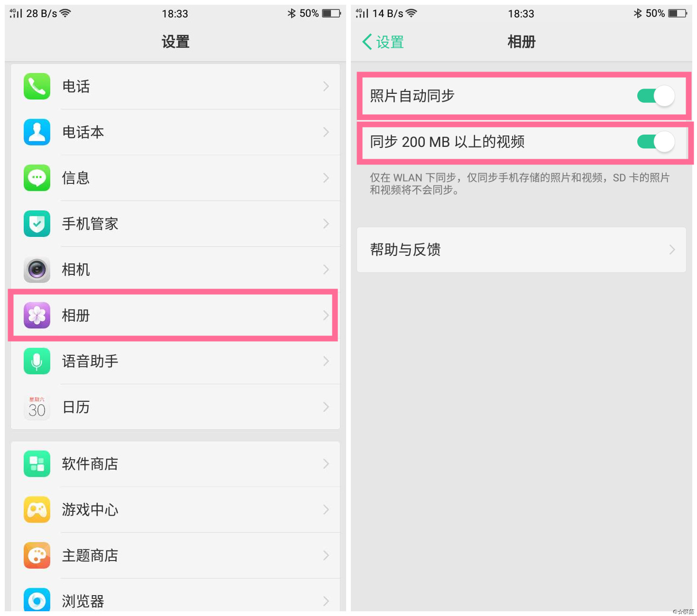Tap the 相册 photos flower icon
Viewport: 697px width, 616px height.
pos(37,315)
